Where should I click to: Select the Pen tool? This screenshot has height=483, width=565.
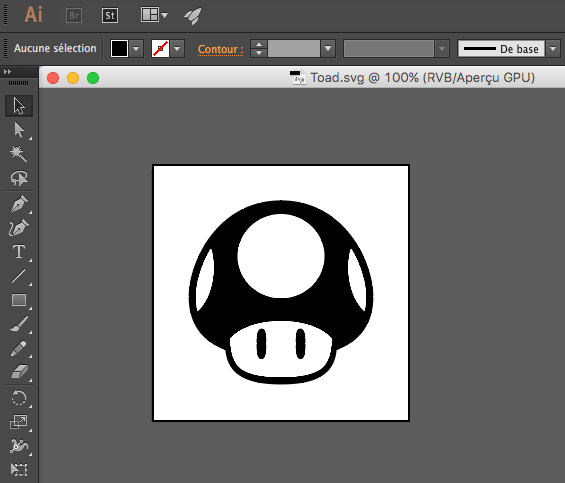(19, 204)
